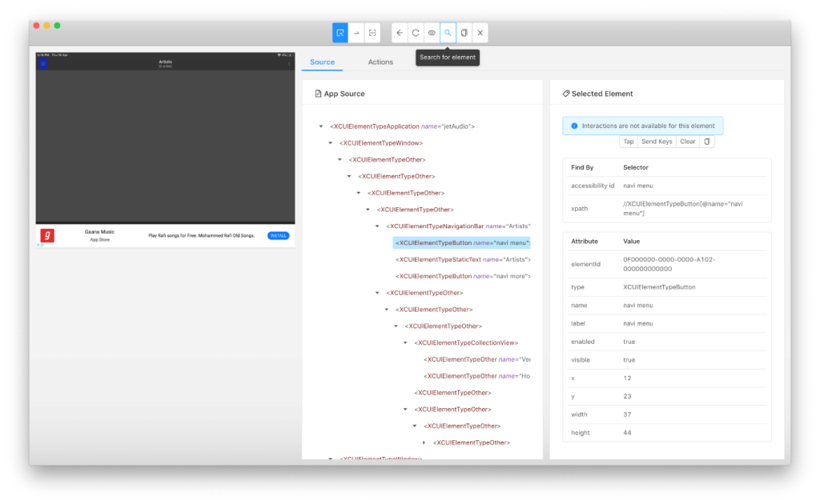Activate the Select Elements toolbar icon
This screenshot has height=504, width=820.
coord(340,33)
